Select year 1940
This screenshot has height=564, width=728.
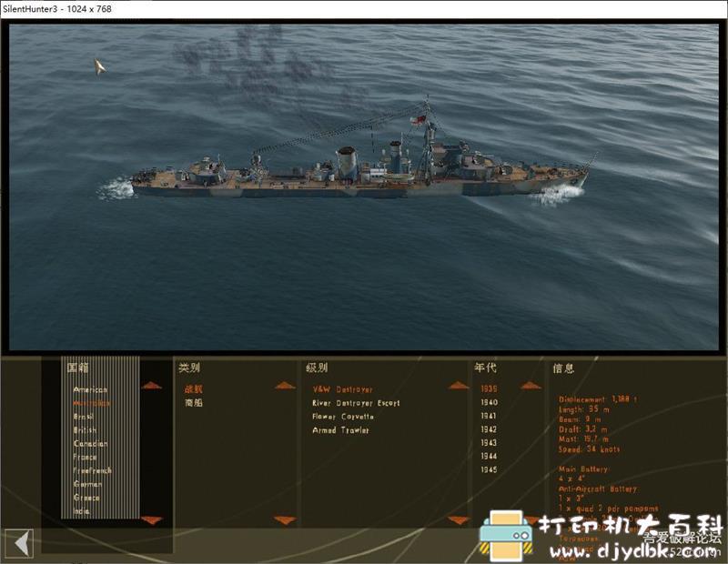click(x=489, y=402)
